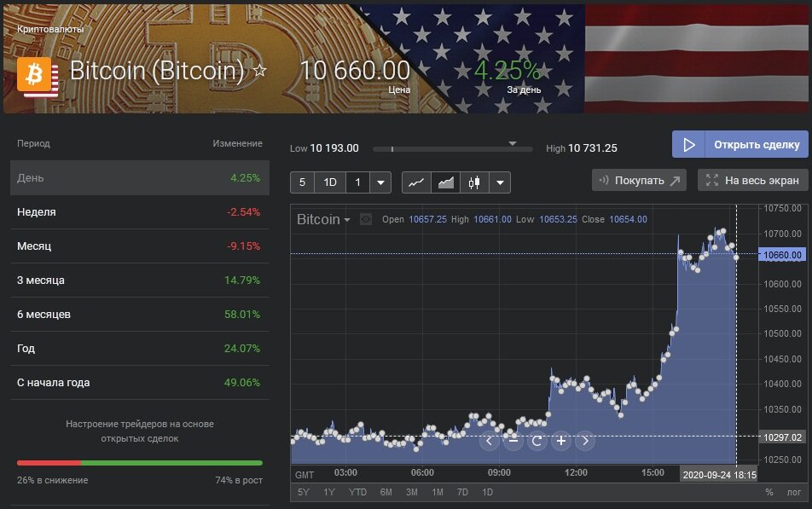Zoom out the chart with minus button
The image size is (812, 509).
pyautogui.click(x=513, y=441)
